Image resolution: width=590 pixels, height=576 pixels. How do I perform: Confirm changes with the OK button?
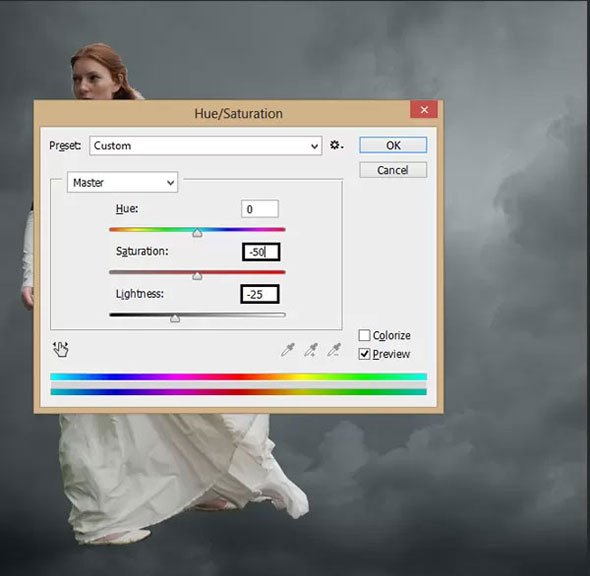(393, 145)
